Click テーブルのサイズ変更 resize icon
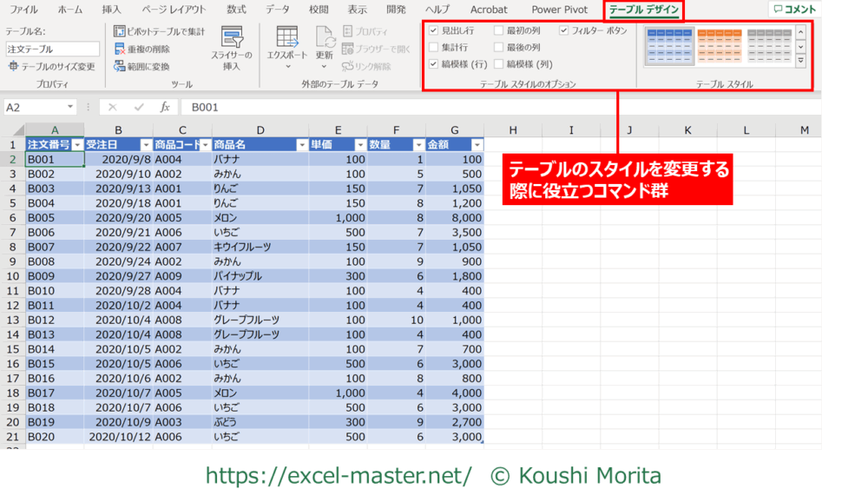868x489 pixels. [13, 66]
